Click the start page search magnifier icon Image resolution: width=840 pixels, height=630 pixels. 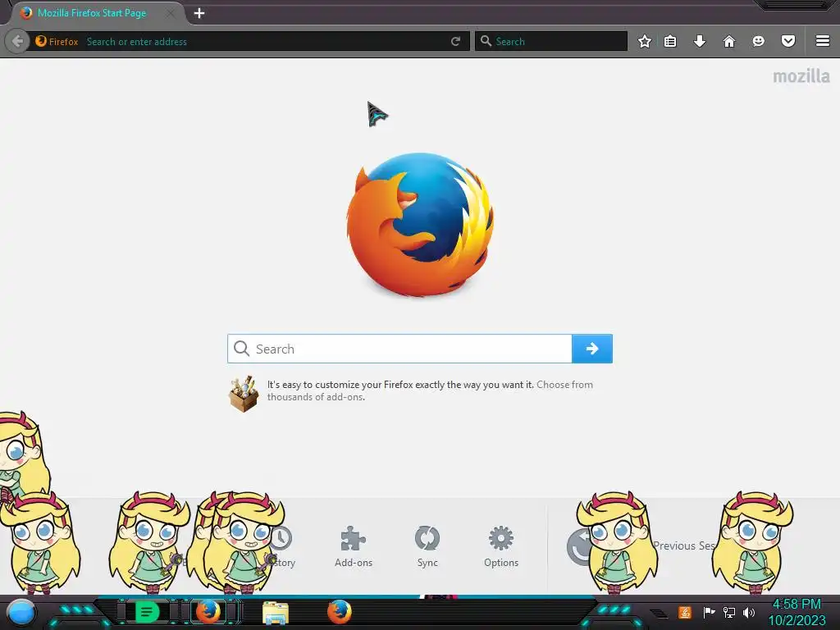[x=242, y=349]
